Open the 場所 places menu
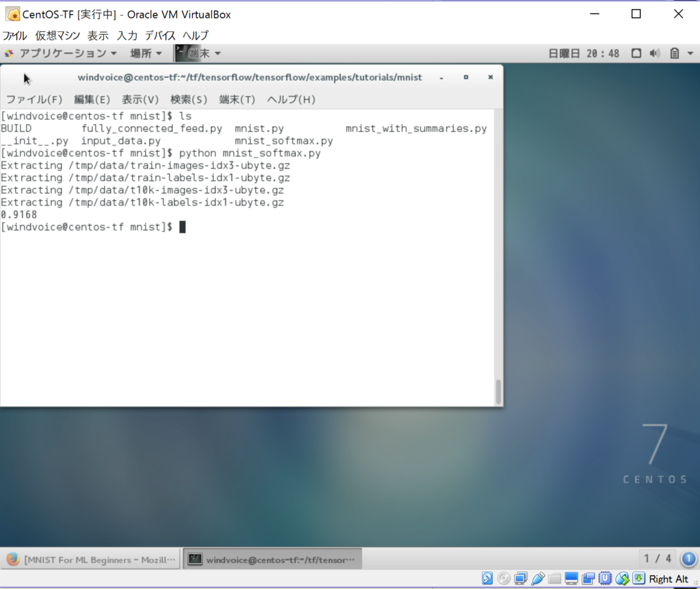Screen dimensions: 700x589 coord(146,53)
